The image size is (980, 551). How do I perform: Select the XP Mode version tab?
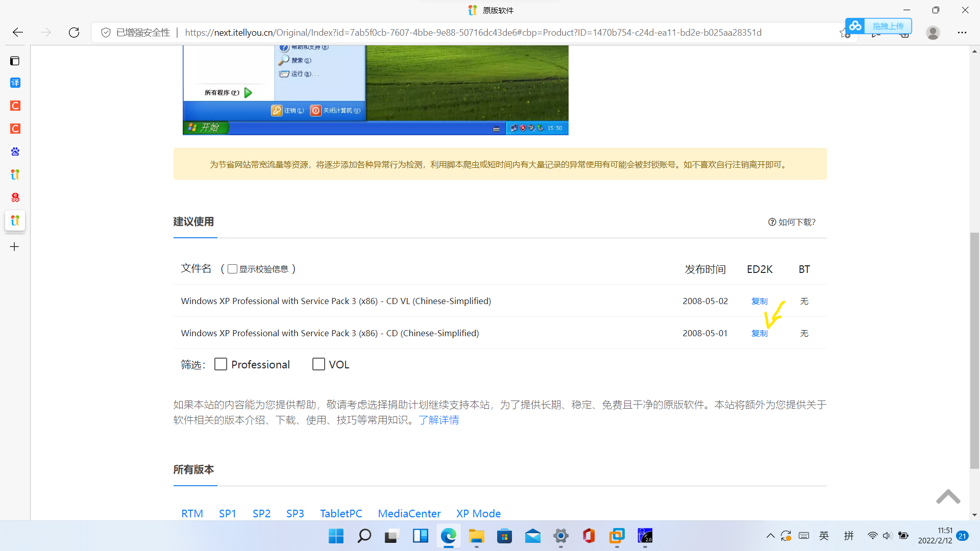click(x=478, y=513)
